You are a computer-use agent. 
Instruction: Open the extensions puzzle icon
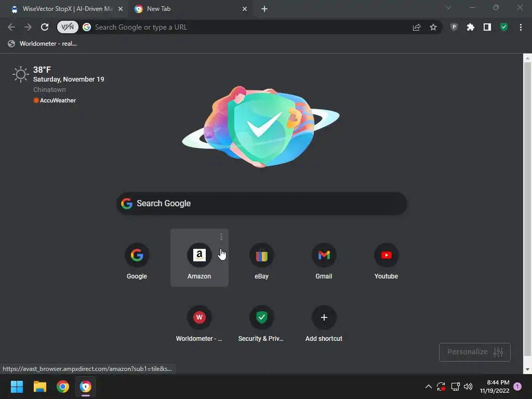(x=470, y=27)
